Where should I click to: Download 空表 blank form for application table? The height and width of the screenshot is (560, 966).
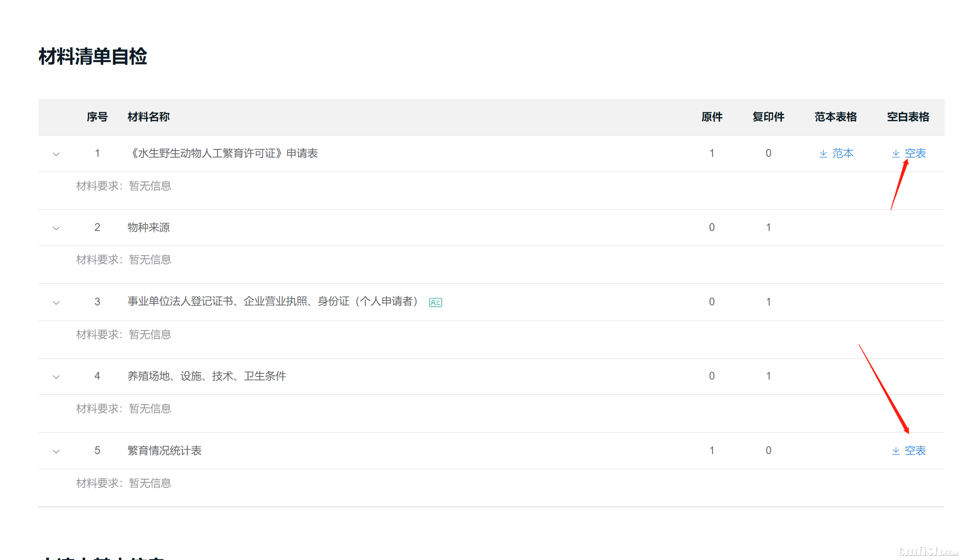point(915,154)
